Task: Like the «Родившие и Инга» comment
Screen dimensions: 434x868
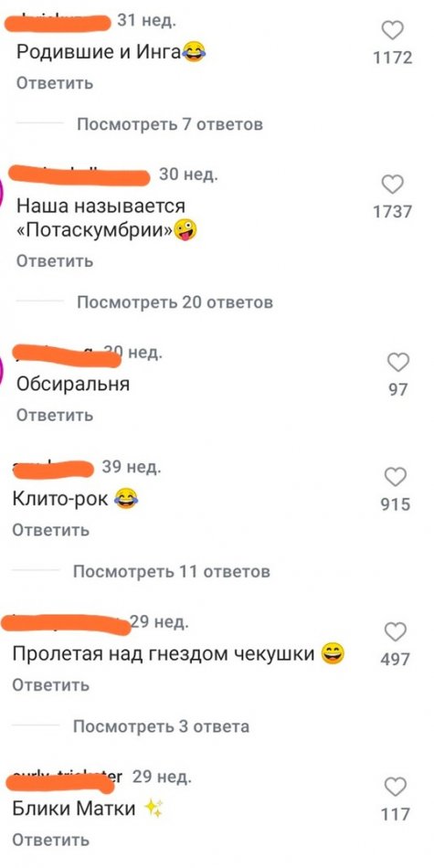Action: tap(393, 31)
